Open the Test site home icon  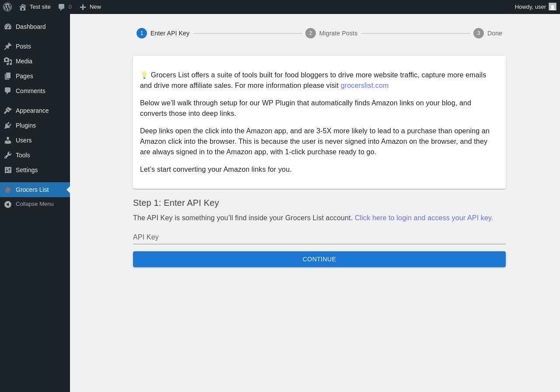click(23, 7)
